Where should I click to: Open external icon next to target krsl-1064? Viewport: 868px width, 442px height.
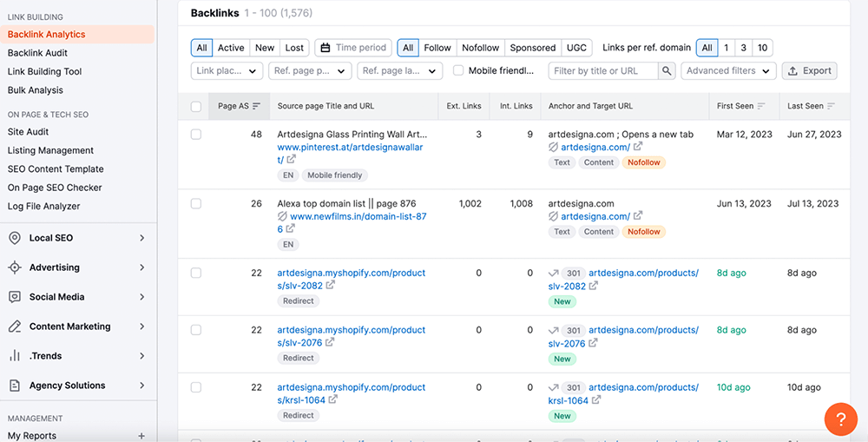click(x=595, y=400)
